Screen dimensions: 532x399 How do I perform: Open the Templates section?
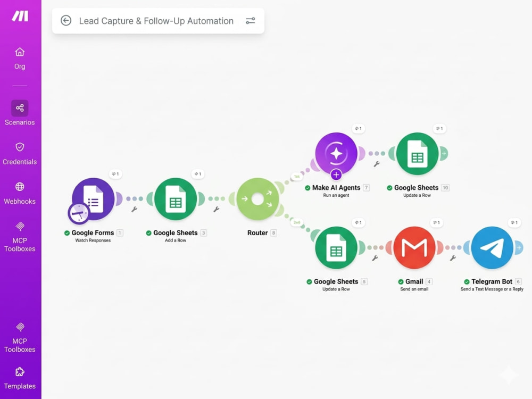tap(20, 378)
